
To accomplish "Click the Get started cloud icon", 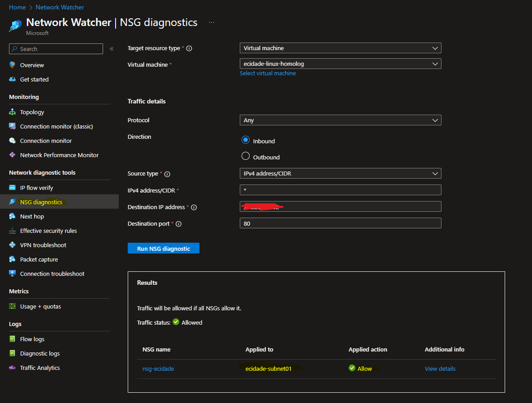I will coord(12,79).
